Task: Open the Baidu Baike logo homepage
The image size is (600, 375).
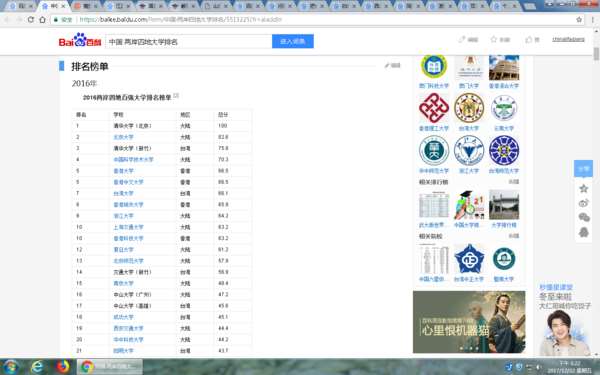Action: pos(80,40)
